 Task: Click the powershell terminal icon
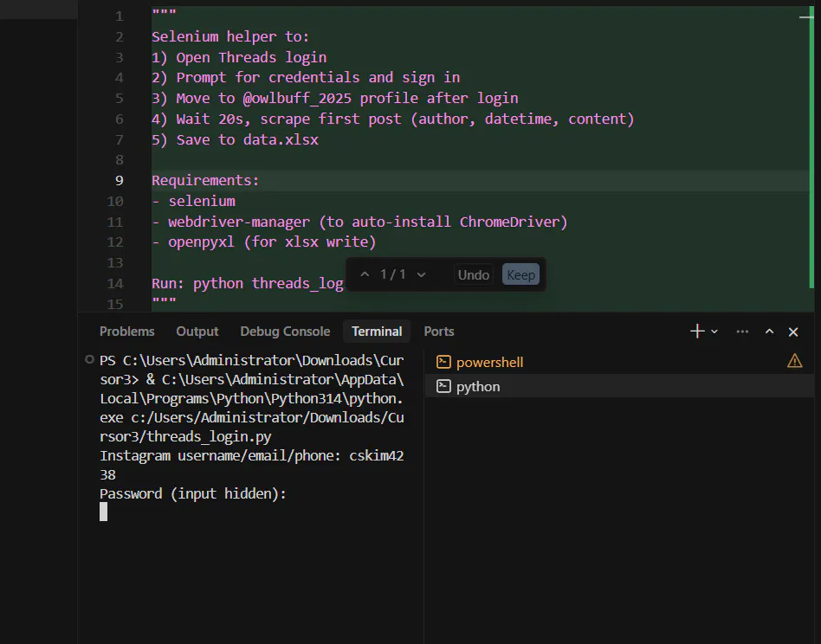tap(443, 362)
